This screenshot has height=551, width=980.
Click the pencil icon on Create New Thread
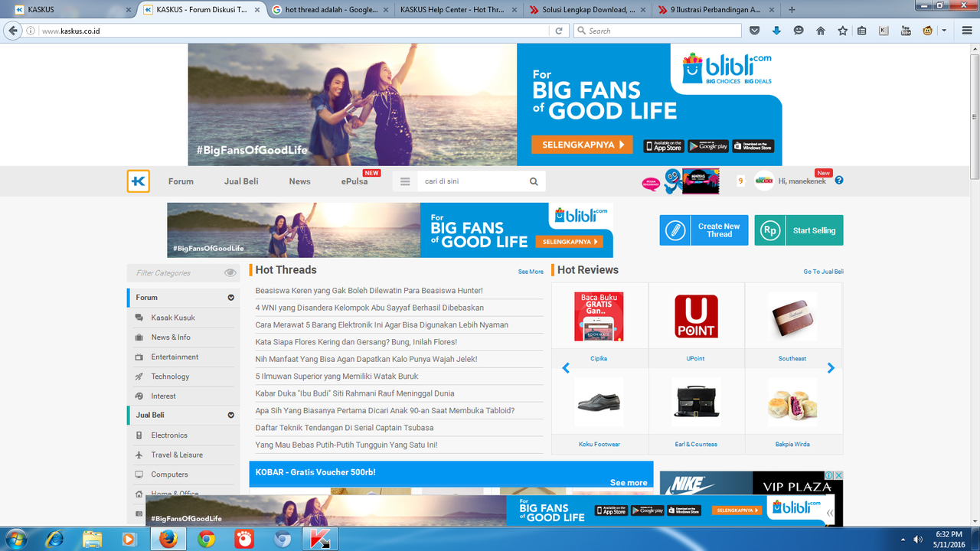point(675,230)
